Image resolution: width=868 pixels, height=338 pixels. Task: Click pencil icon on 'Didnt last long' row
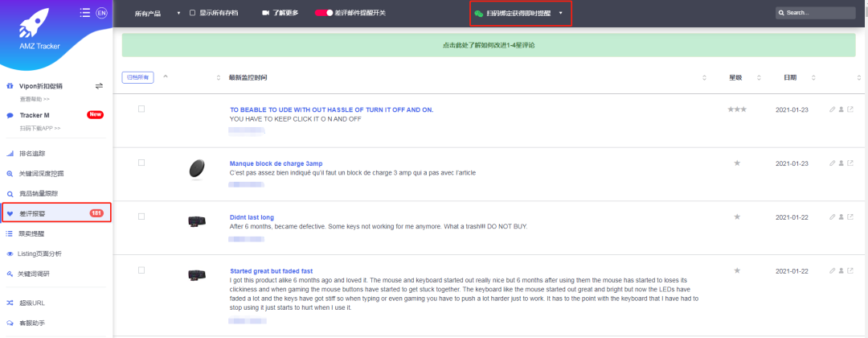(x=832, y=217)
